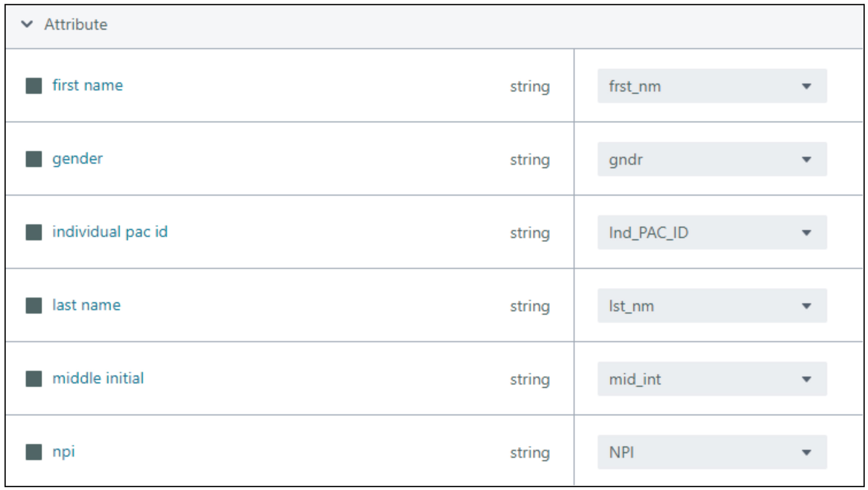The image size is (868, 490).
Task: Select the middle initial attribute link
Action: pyautogui.click(x=99, y=378)
